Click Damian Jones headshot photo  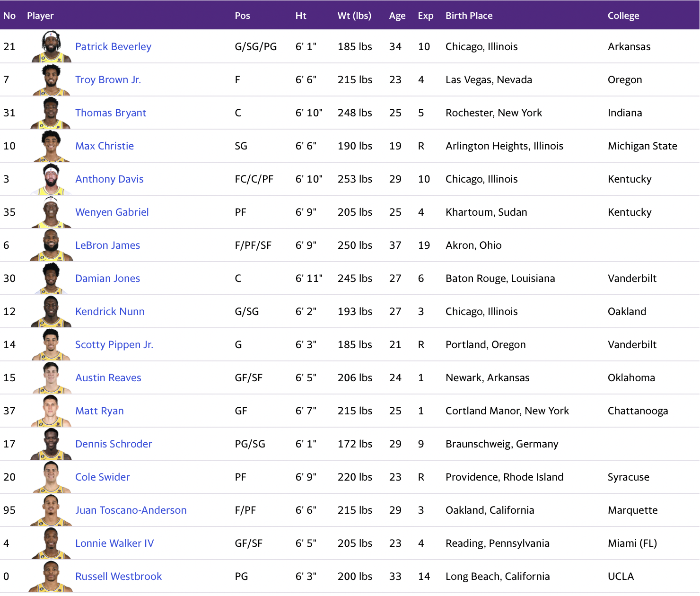click(x=51, y=278)
